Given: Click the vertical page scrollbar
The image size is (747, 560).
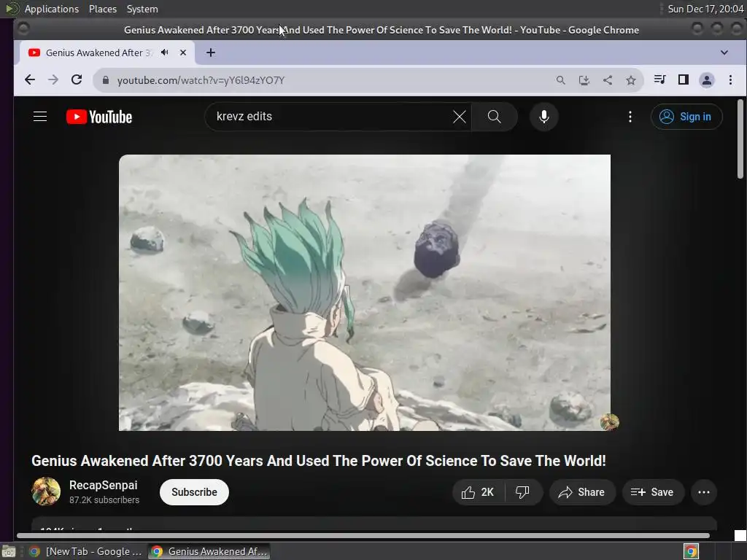Looking at the screenshot, I should pyautogui.click(x=740, y=139).
